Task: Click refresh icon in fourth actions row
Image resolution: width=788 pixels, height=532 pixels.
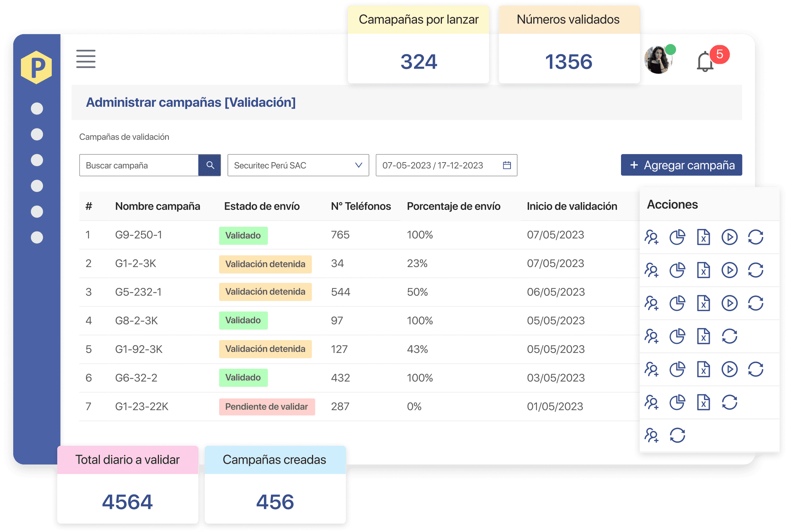Action: coord(729,336)
